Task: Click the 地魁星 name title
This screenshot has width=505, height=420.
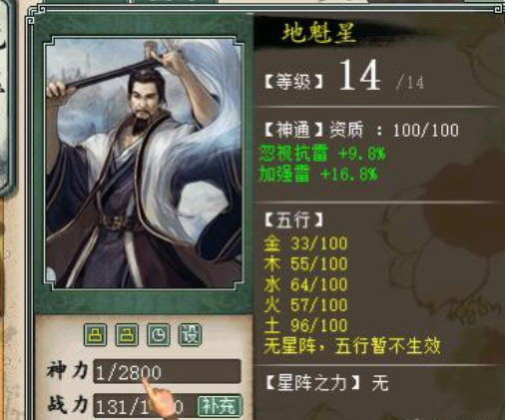Action: (x=319, y=33)
